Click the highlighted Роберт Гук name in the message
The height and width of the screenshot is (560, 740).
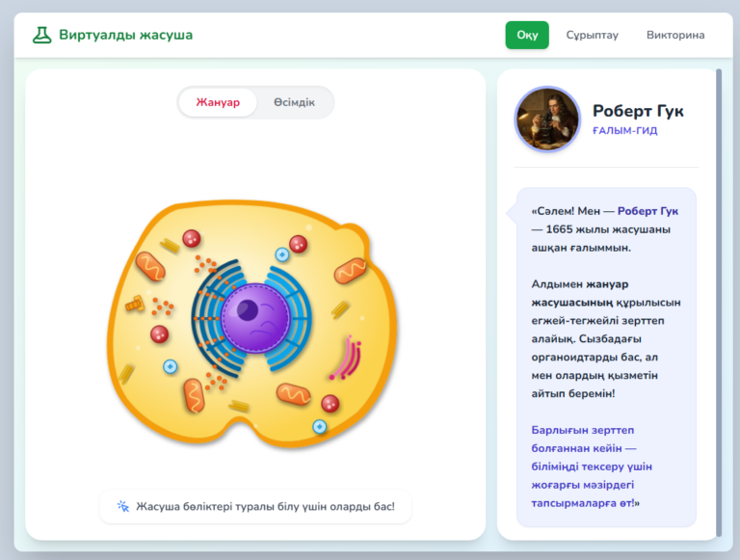647,211
